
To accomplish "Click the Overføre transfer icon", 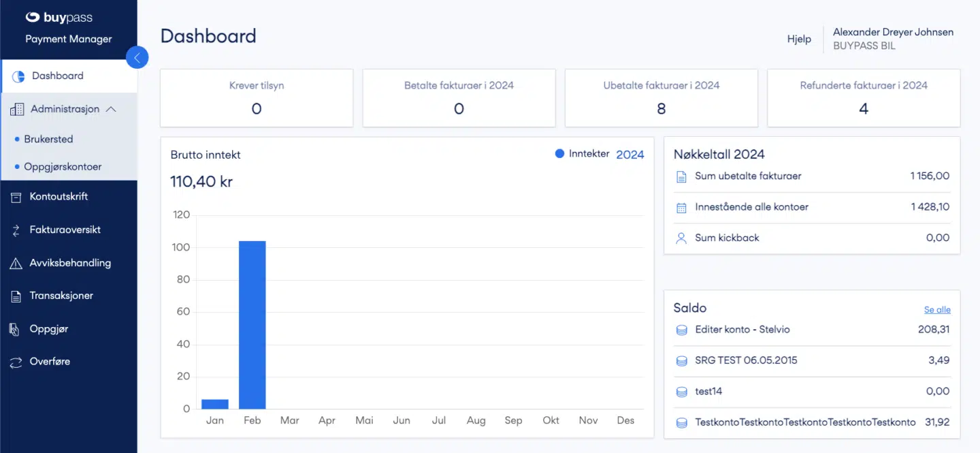I will tap(16, 362).
